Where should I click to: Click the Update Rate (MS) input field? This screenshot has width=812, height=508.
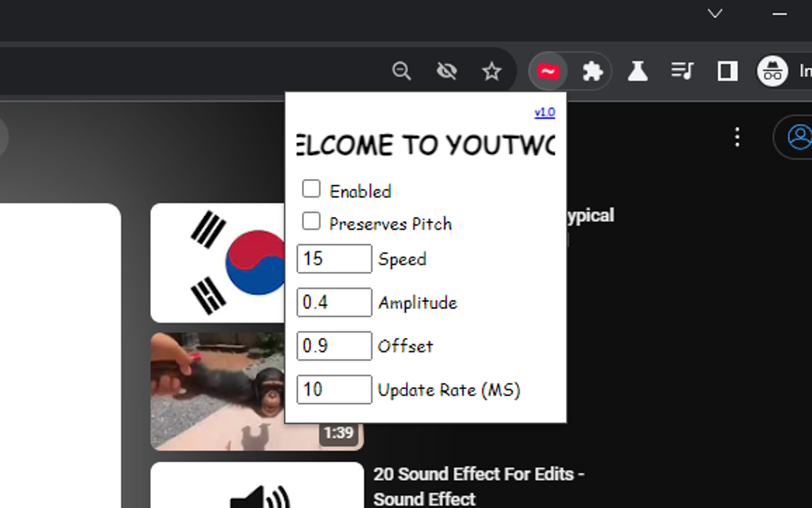click(x=334, y=389)
